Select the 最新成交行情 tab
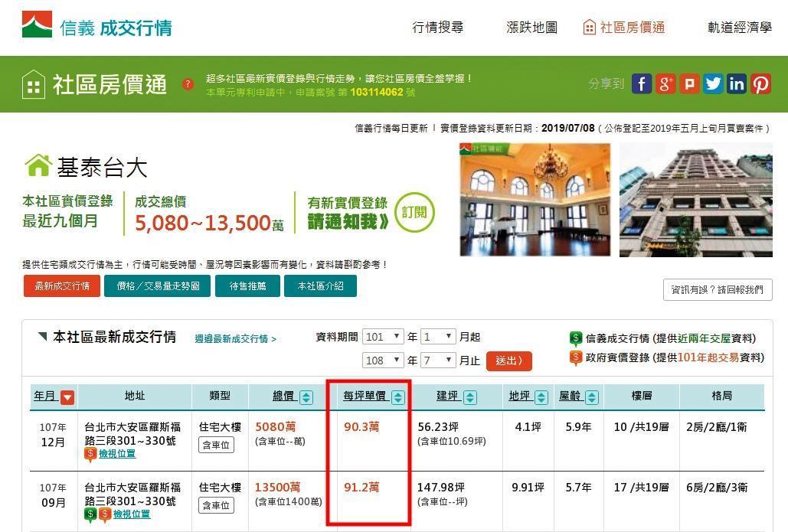This screenshot has height=532, width=788. tap(62, 286)
